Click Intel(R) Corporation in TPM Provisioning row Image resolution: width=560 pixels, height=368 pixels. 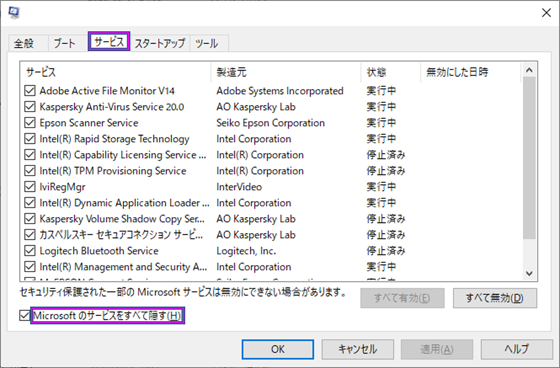coord(260,171)
